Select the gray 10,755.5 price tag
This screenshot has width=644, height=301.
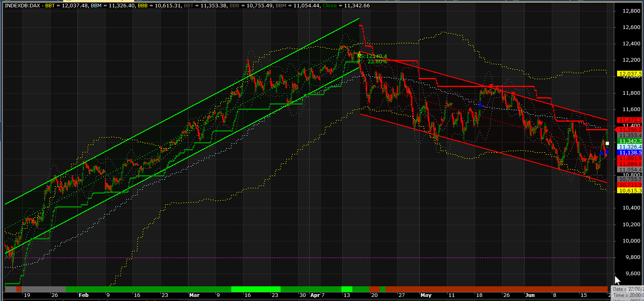coord(630,179)
